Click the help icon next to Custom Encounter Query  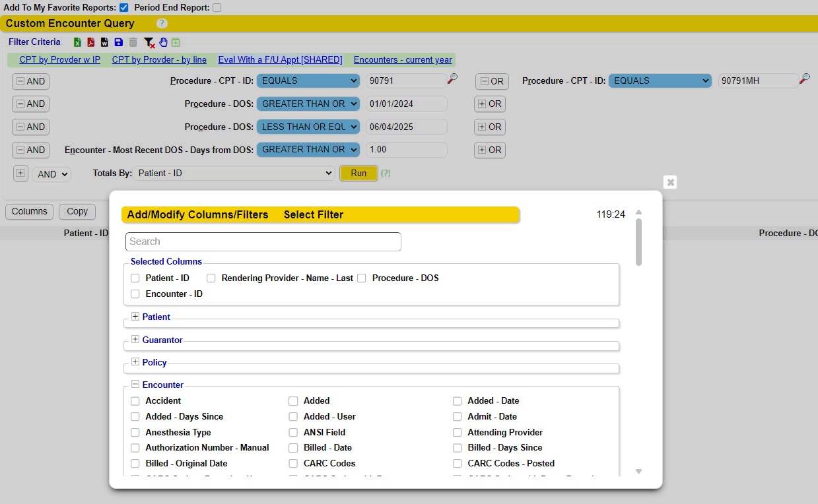(162, 23)
